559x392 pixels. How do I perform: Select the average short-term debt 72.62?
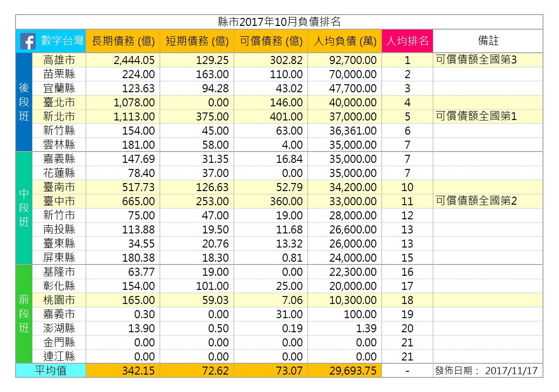[215, 371]
